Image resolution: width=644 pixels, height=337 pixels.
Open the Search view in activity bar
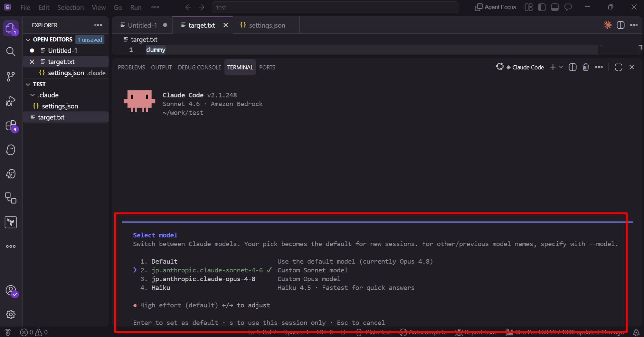click(11, 51)
